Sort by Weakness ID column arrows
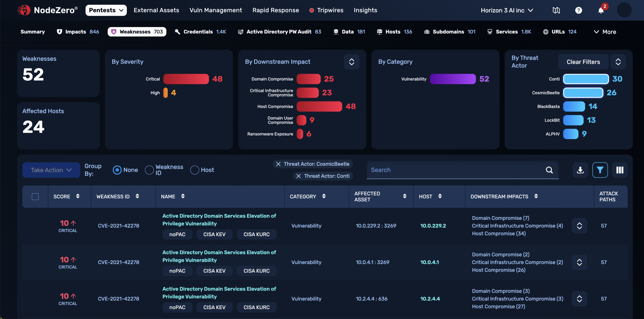Screen dimensions: 644x319 (x=137, y=196)
